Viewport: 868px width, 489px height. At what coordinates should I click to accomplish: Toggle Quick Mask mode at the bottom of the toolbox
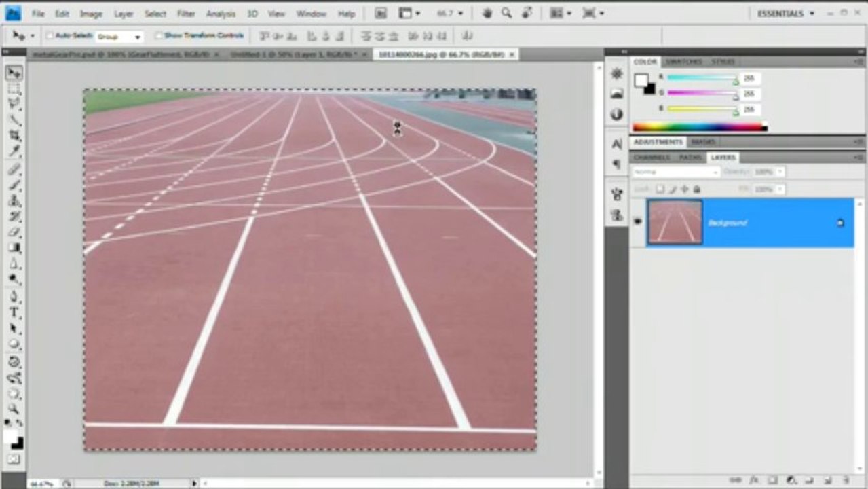14,460
